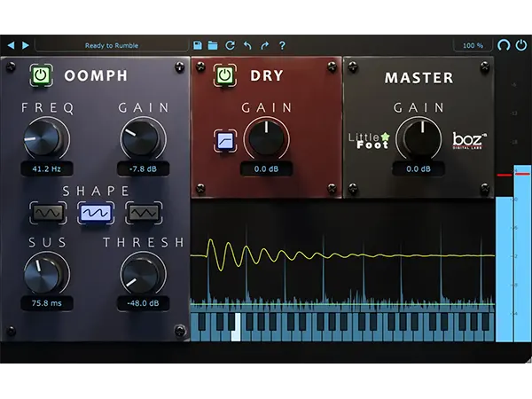The width and height of the screenshot is (532, 399).
Task: Open the 'Ready to Rumble' preset selector
Action: tap(112, 45)
